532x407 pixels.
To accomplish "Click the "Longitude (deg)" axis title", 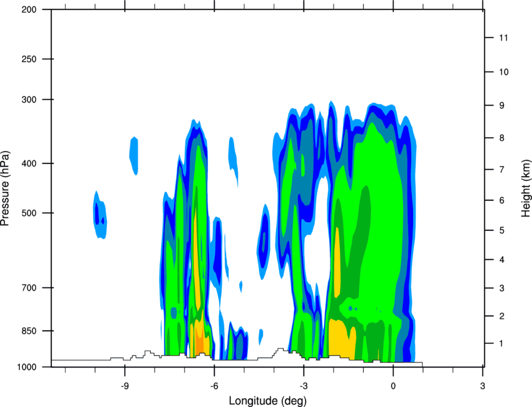I will [x=268, y=401].
